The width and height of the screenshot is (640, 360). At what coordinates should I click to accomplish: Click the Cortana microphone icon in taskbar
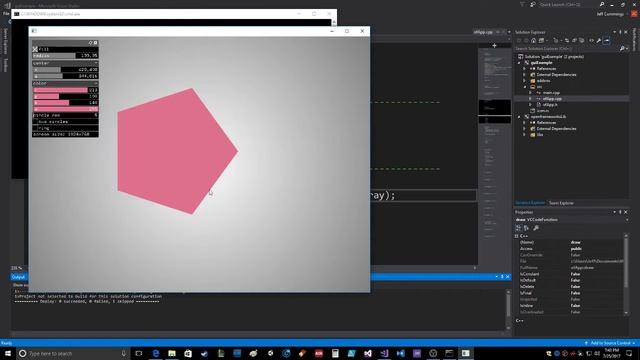coord(124,353)
